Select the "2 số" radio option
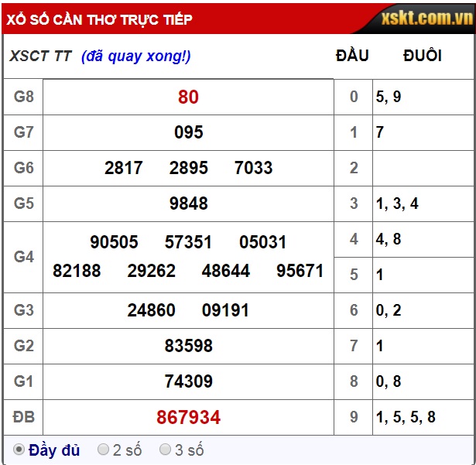Viewport: 476px width, 465px height. click(103, 450)
